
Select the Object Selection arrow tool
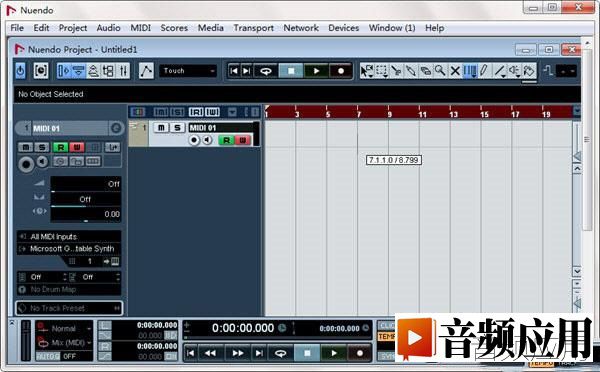coord(367,71)
